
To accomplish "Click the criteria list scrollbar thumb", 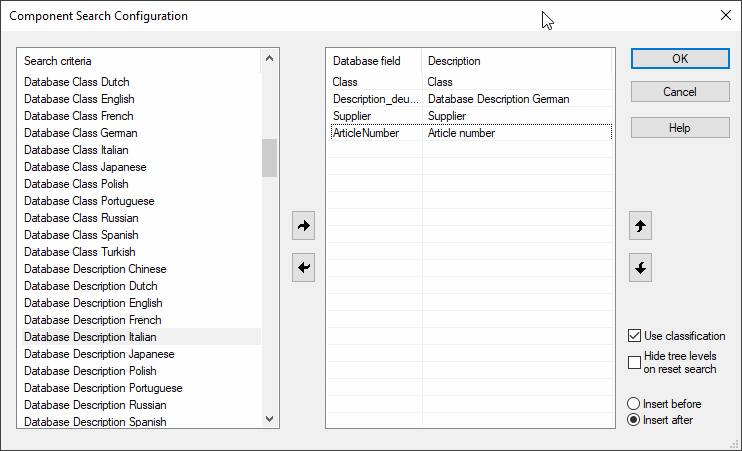I will point(270,158).
